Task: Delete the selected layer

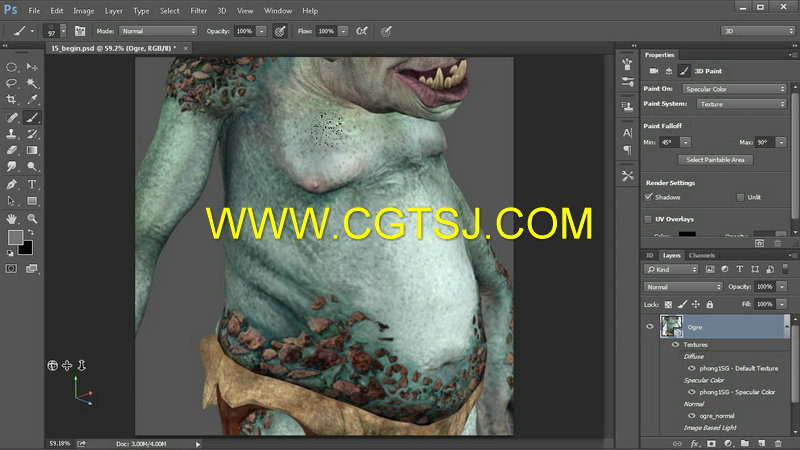Action: click(778, 443)
